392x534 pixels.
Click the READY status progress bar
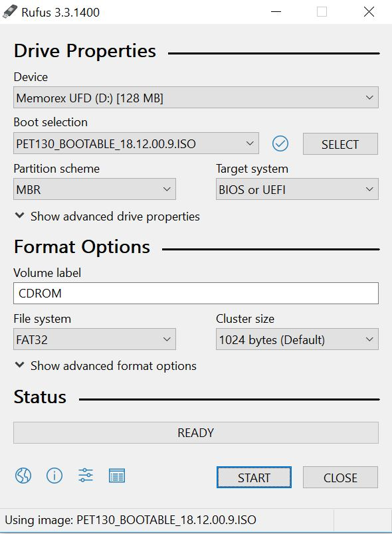point(196,432)
